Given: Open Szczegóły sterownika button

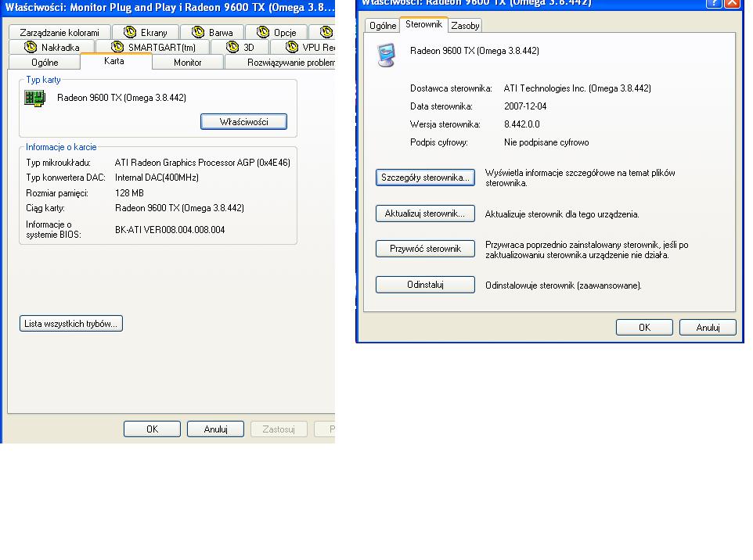Looking at the screenshot, I should (425, 178).
